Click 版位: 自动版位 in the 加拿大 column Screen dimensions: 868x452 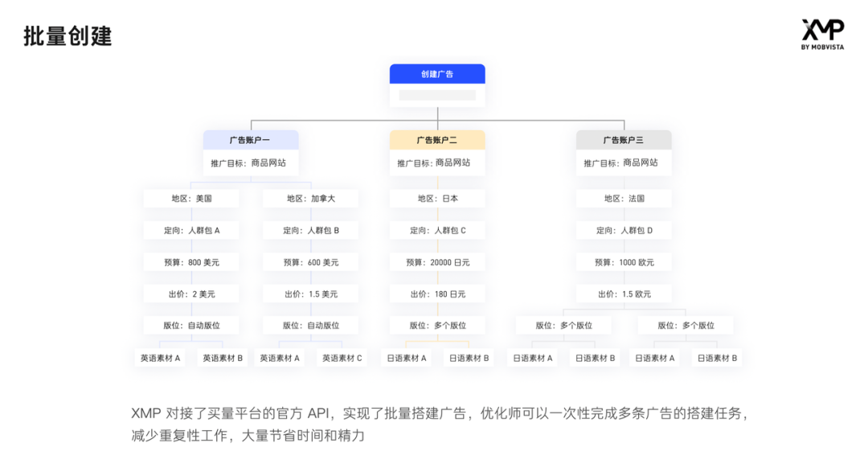tap(310, 326)
